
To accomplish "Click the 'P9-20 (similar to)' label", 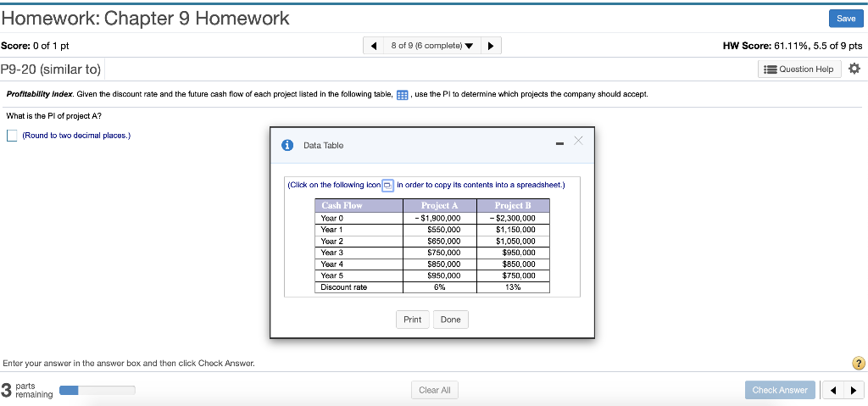I will [51, 70].
